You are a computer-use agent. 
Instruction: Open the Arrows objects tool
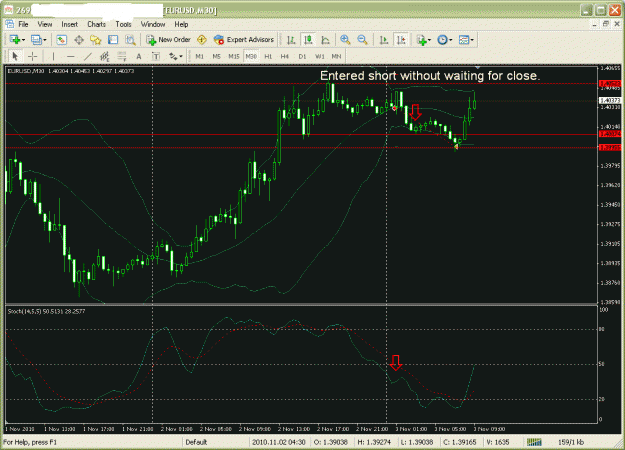pos(173,56)
